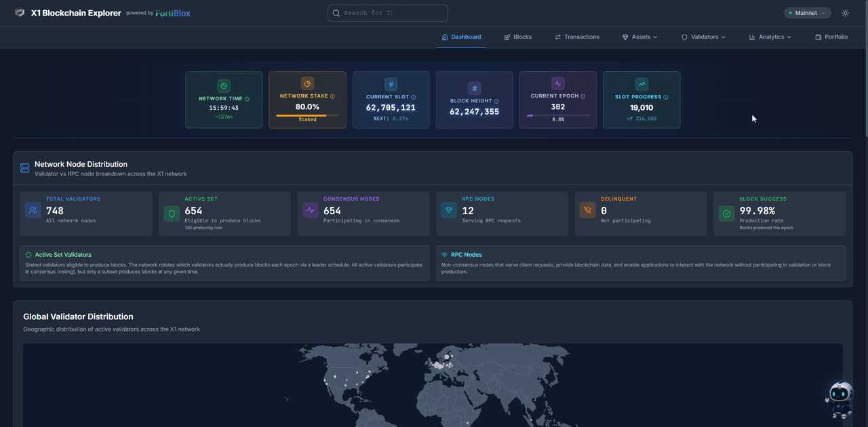Click the Delinquent wifi-off icon
This screenshot has height=427, width=868.
coord(587,210)
